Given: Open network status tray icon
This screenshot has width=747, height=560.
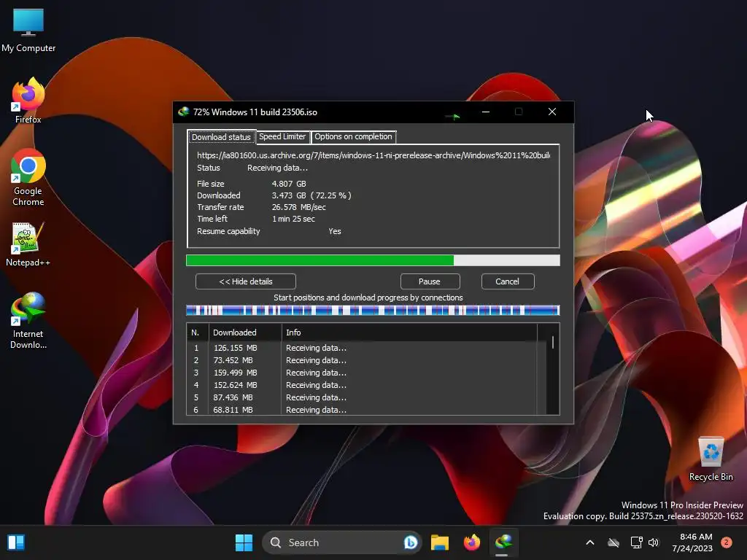Looking at the screenshot, I should pos(636,542).
